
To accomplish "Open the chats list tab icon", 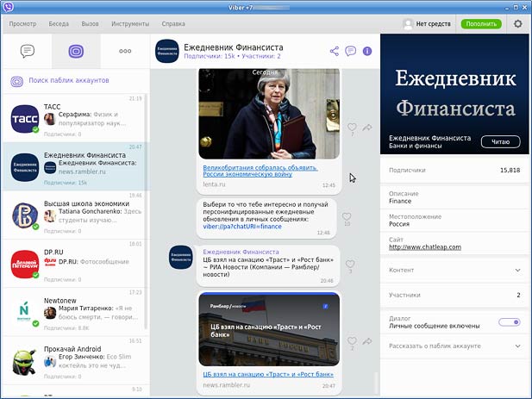I will (27, 51).
